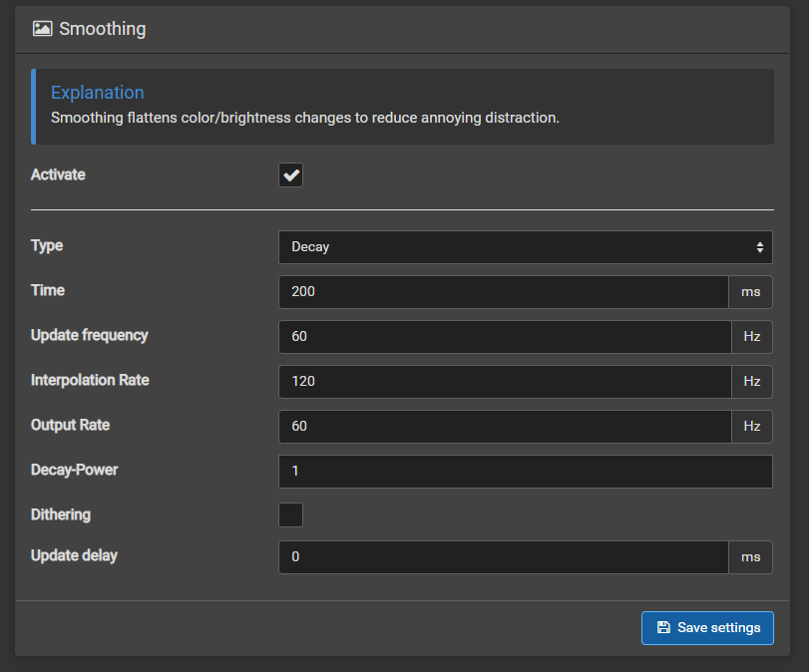Click into the Output Rate field

pos(504,427)
